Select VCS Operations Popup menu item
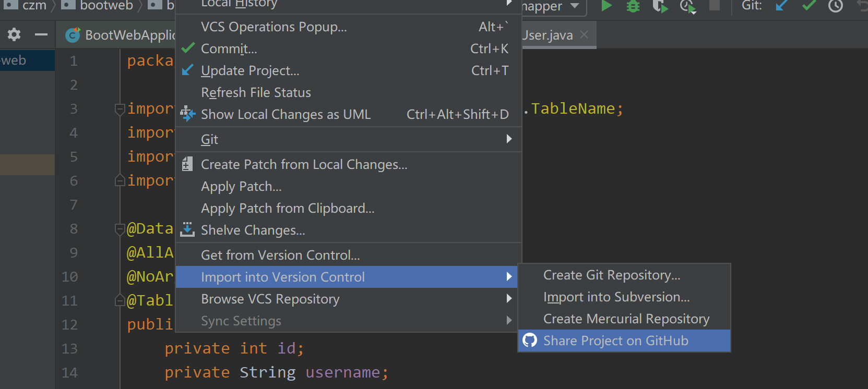Image resolution: width=868 pixels, height=389 pixels. click(349, 27)
